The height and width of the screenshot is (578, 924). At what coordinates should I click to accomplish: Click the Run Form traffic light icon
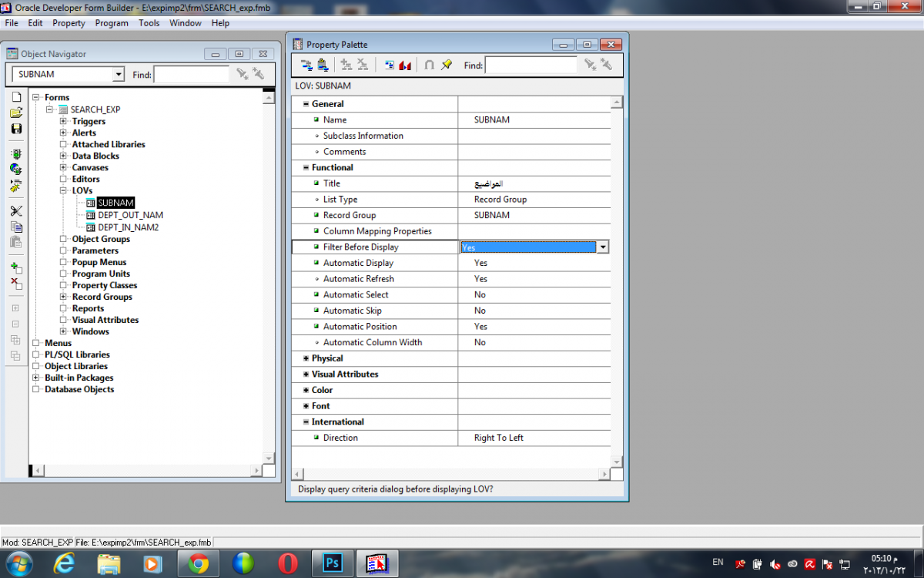[x=16, y=154]
